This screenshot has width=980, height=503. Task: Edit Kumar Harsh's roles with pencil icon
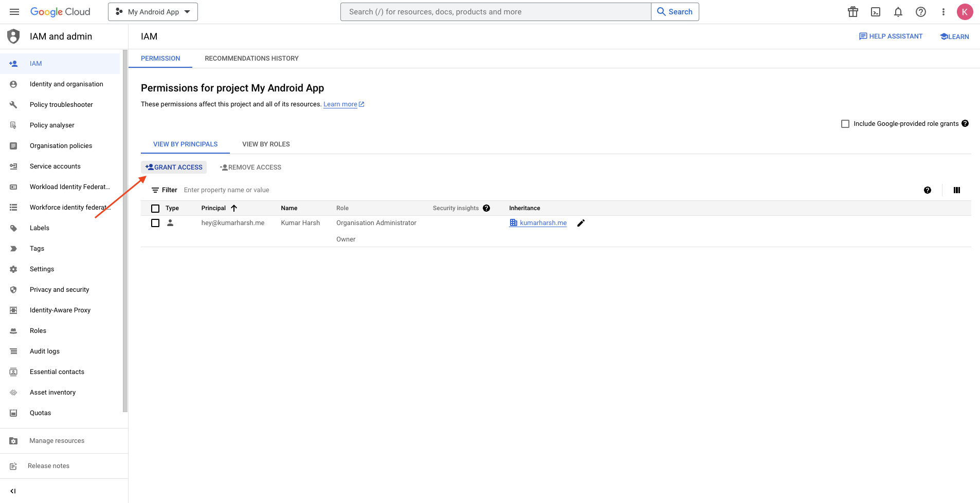pyautogui.click(x=580, y=223)
